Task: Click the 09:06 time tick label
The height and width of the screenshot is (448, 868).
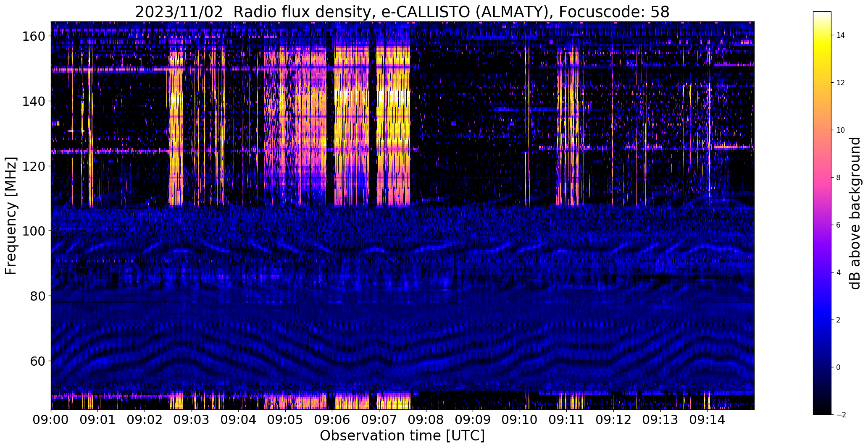Action: pyautogui.click(x=332, y=419)
